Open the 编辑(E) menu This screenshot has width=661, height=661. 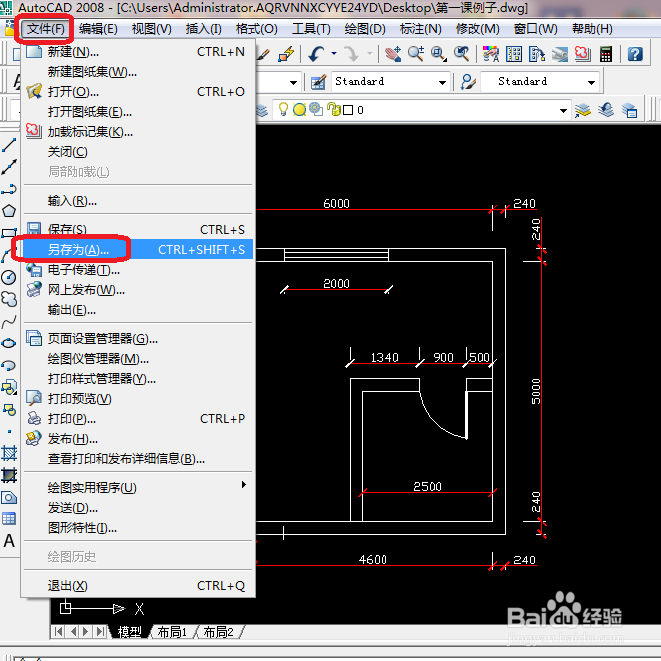(x=98, y=29)
